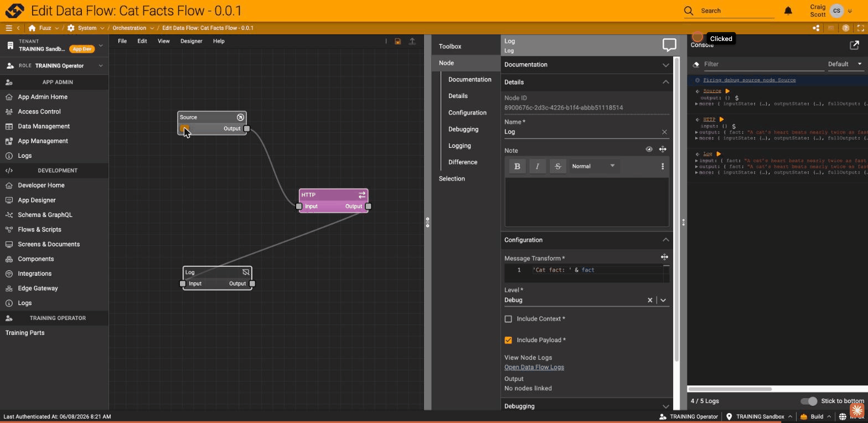Click the debug fire icon on Source node
868x423 pixels.
coord(184,128)
